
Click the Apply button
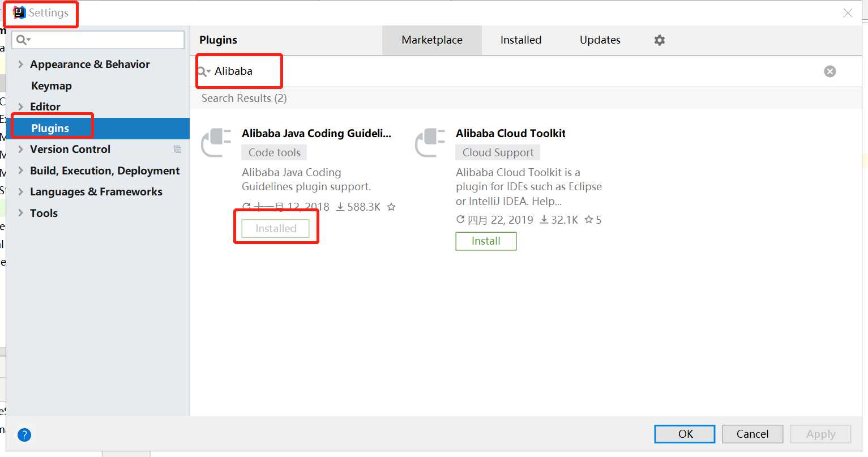(x=820, y=434)
